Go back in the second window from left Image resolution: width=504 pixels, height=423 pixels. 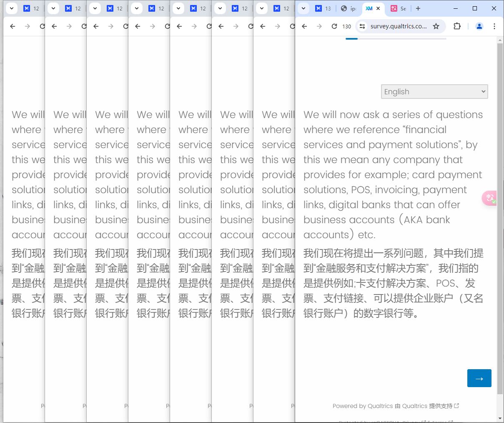[54, 26]
